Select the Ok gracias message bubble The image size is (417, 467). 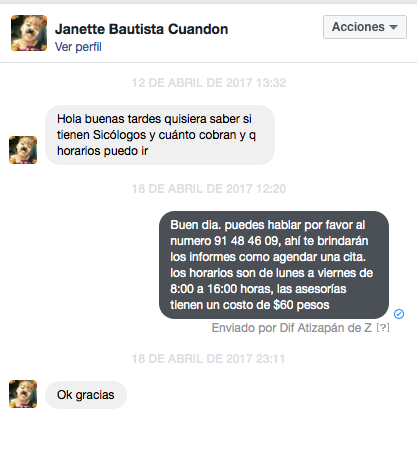tap(86, 395)
